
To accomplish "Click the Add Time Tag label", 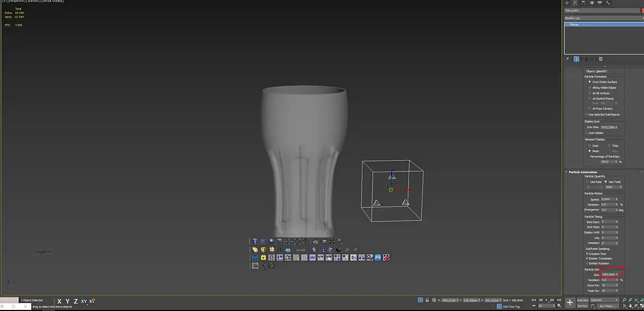I will click(511, 307).
